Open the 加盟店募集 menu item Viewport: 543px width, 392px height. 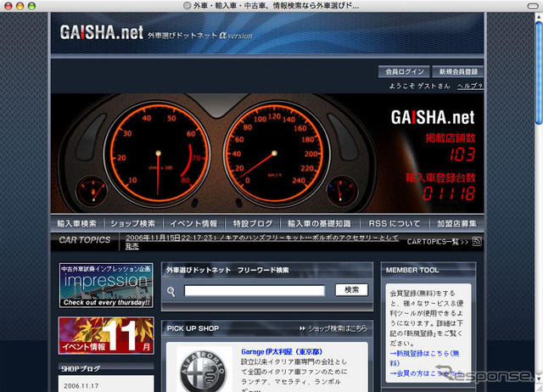456,224
